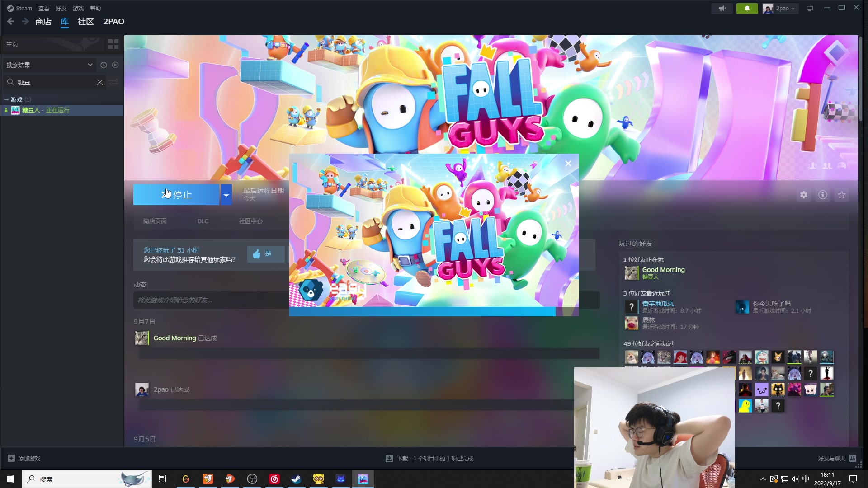
Task: Open Task View on the taskbar
Action: [163, 479]
